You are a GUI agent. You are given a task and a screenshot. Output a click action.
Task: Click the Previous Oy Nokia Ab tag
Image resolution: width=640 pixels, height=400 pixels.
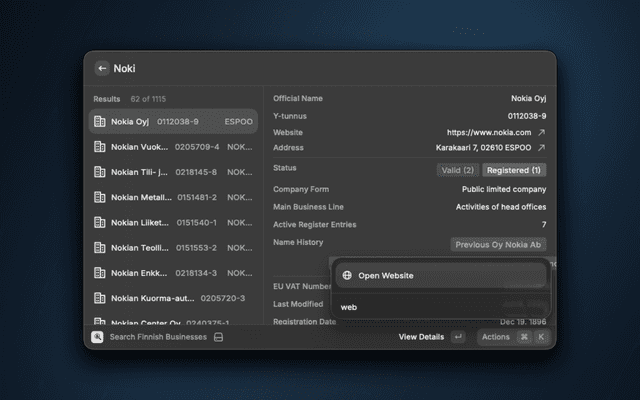pyautogui.click(x=498, y=244)
